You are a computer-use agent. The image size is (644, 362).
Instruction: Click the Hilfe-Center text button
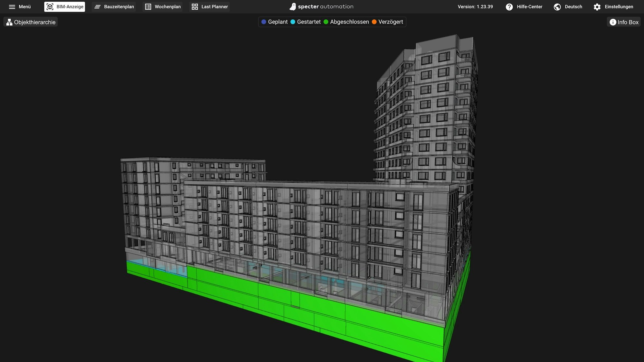[x=529, y=6]
